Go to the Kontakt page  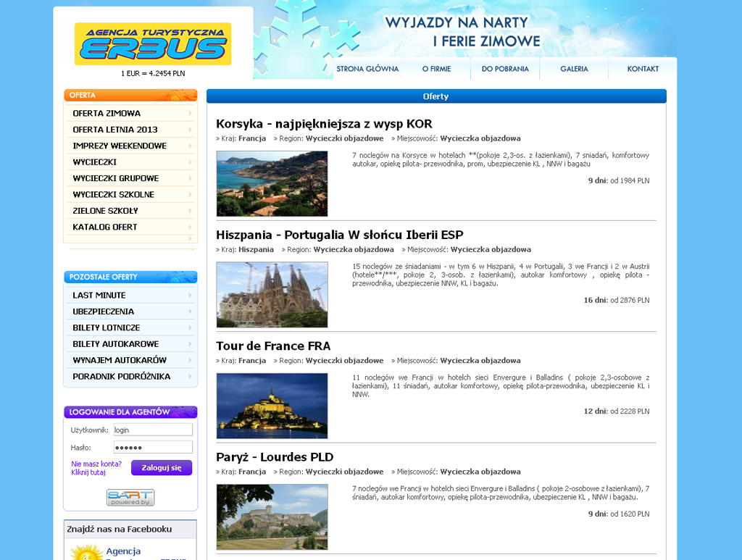(x=643, y=69)
